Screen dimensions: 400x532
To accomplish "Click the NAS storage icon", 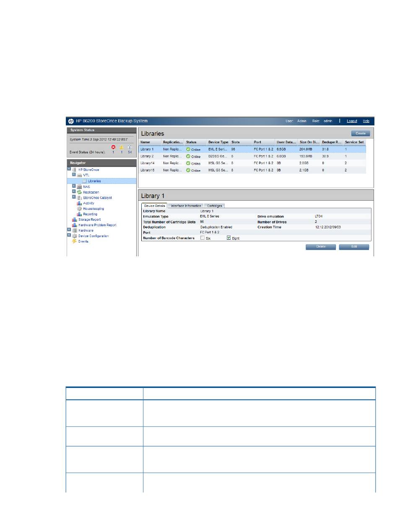I will click(79, 187).
